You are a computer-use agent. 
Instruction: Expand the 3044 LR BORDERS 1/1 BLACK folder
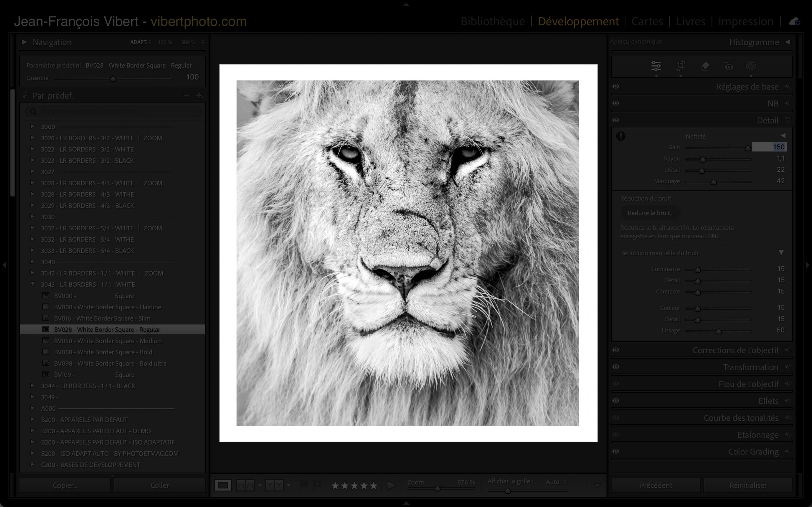tap(33, 386)
